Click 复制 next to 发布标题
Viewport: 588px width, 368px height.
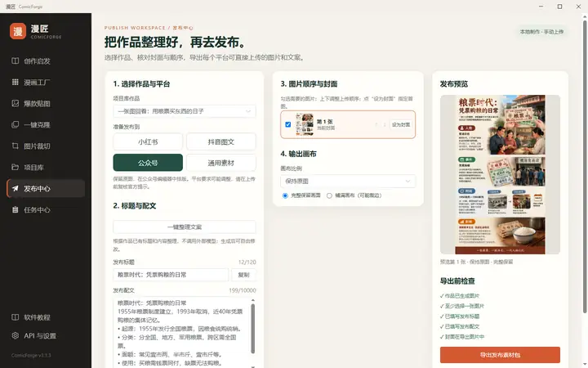pos(243,275)
